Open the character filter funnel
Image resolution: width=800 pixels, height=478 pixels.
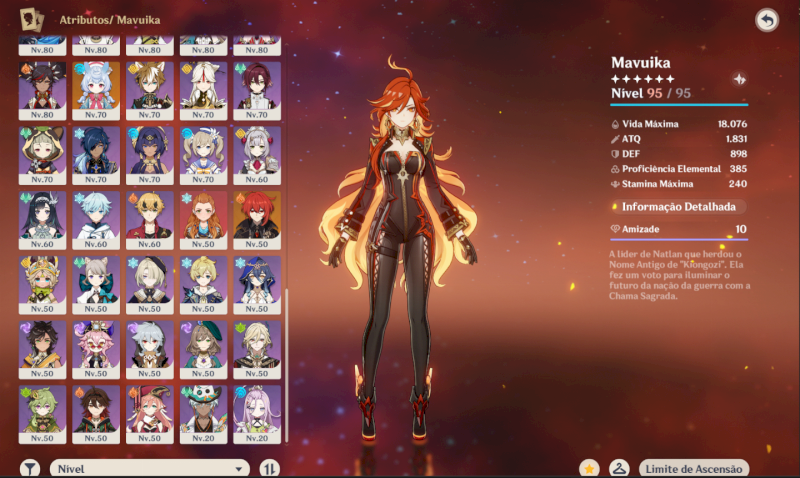(30, 468)
